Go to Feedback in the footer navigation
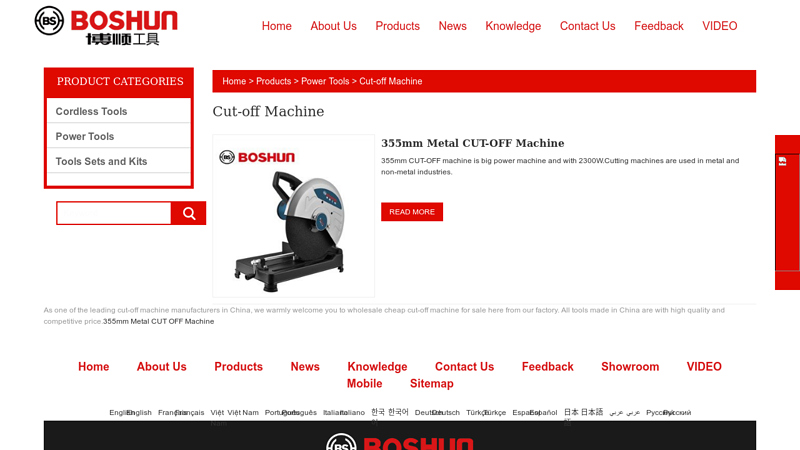Image resolution: width=800 pixels, height=450 pixels. click(x=547, y=367)
